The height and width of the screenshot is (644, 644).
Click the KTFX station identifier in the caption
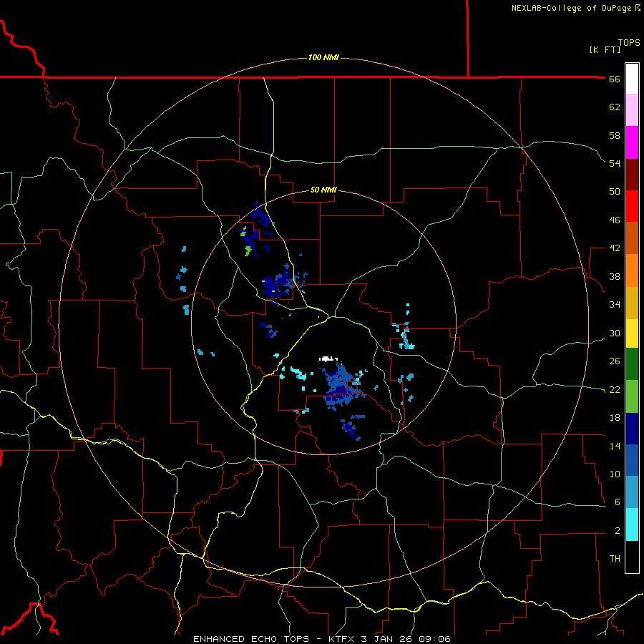pyautogui.click(x=342, y=639)
